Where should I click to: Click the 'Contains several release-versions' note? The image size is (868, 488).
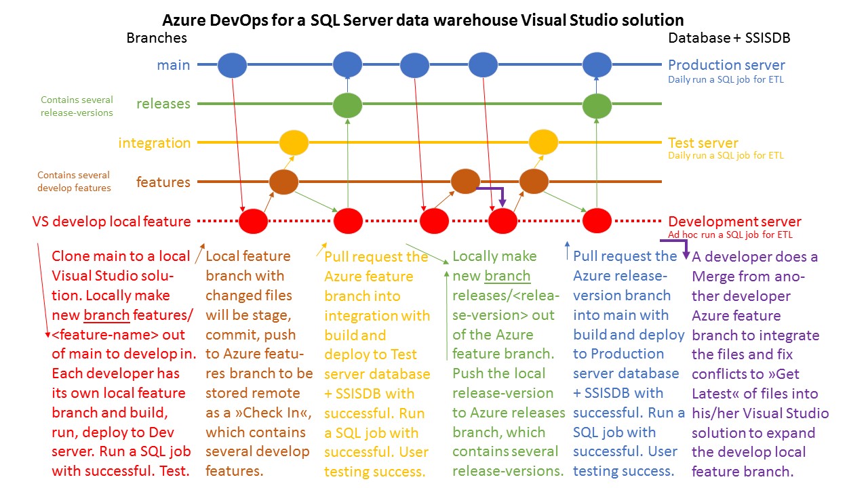77,106
